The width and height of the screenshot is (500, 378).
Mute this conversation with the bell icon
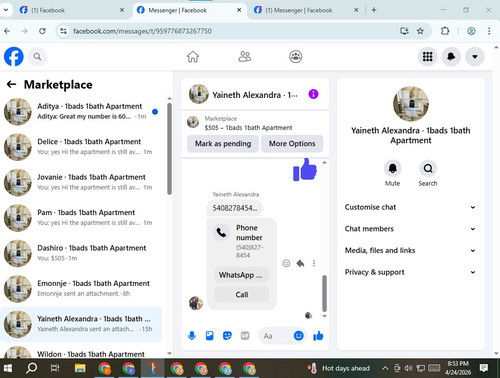(393, 169)
